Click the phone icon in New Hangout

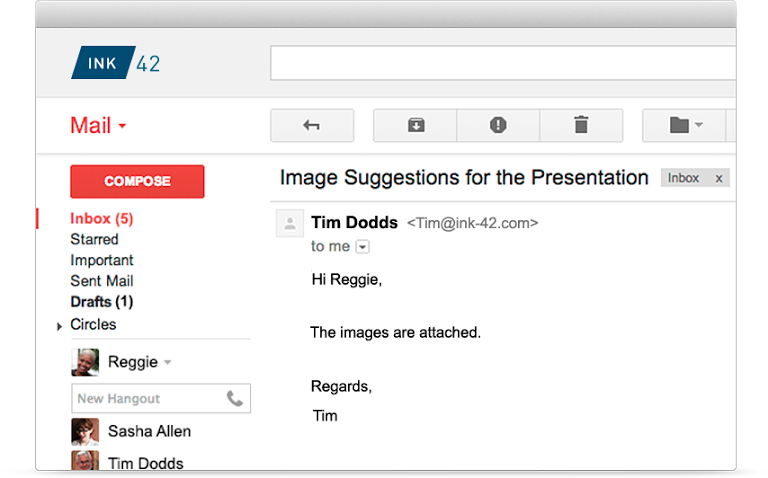[234, 398]
